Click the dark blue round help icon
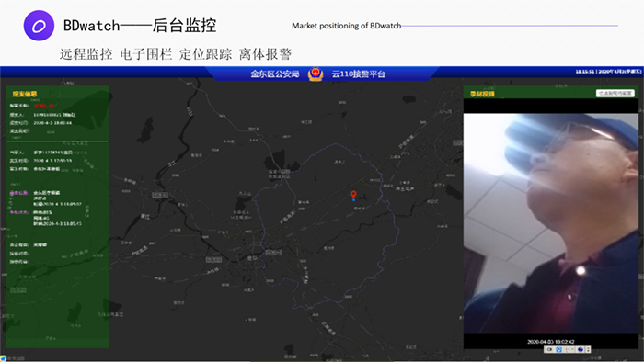Image resolution: width=644 pixels, height=362 pixels. [581, 349]
